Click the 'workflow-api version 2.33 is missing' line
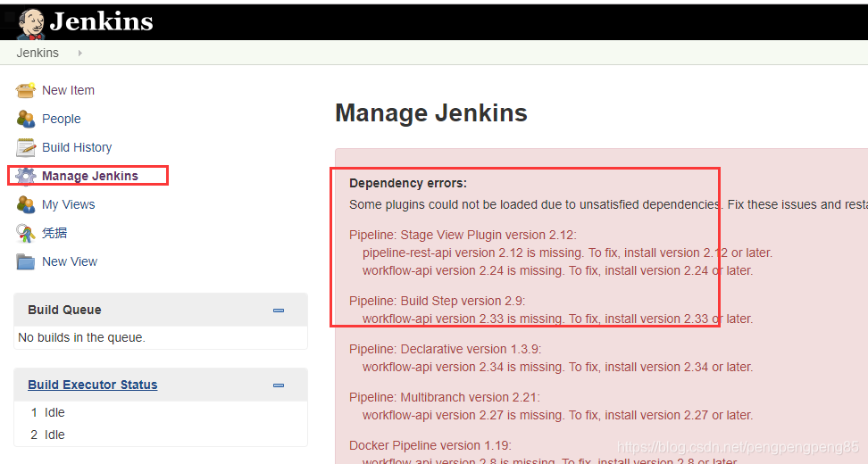 click(557, 319)
